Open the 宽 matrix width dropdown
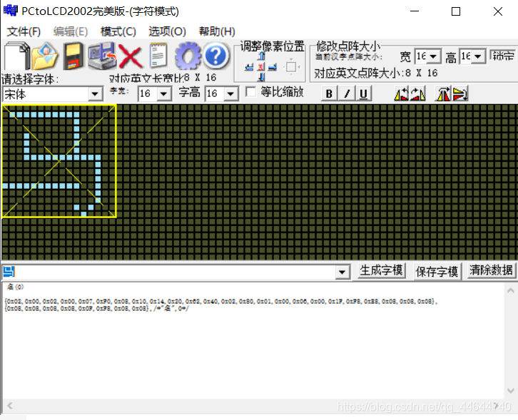Screen dimensions: 518x420 click(x=433, y=56)
